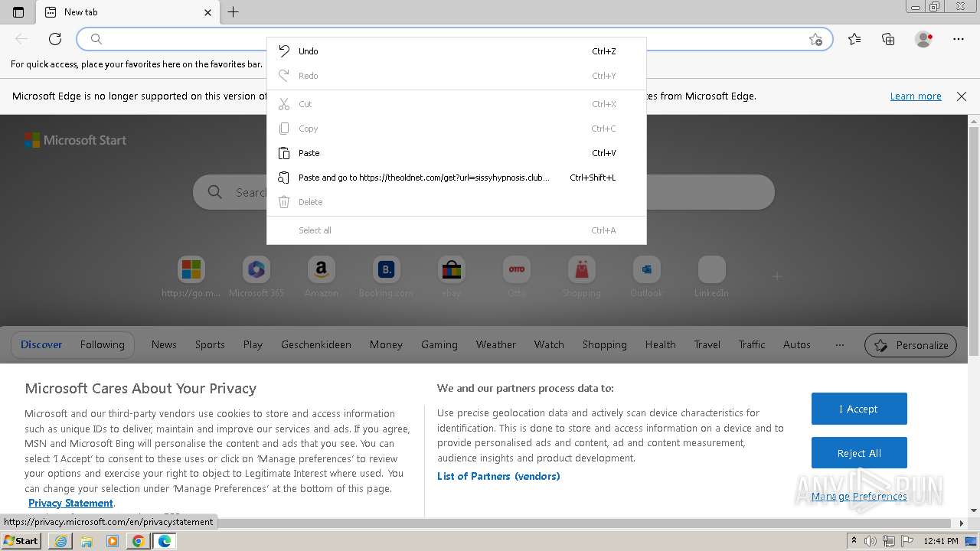The width and height of the screenshot is (980, 551).
Task: Click the Copy context menu entry
Action: [456, 129]
